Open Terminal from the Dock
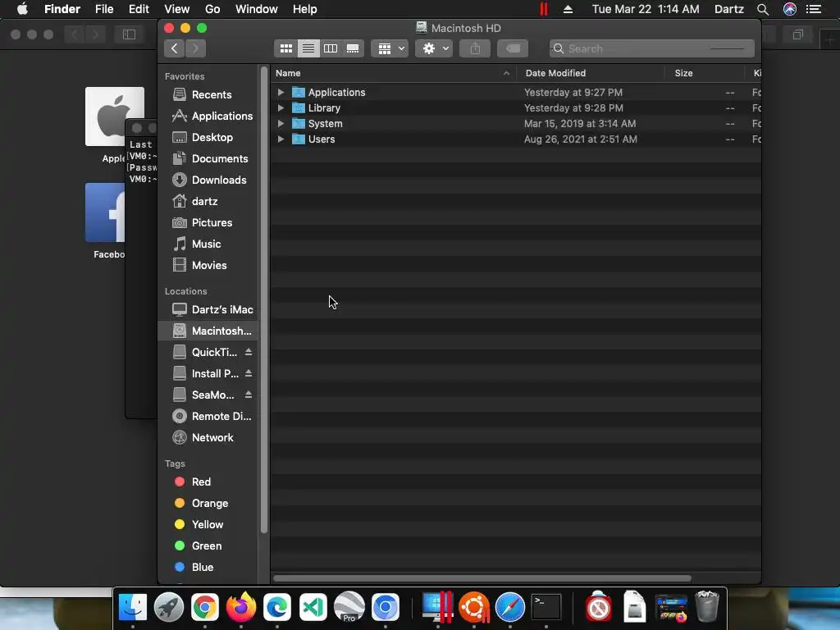This screenshot has height=630, width=840. (546, 607)
